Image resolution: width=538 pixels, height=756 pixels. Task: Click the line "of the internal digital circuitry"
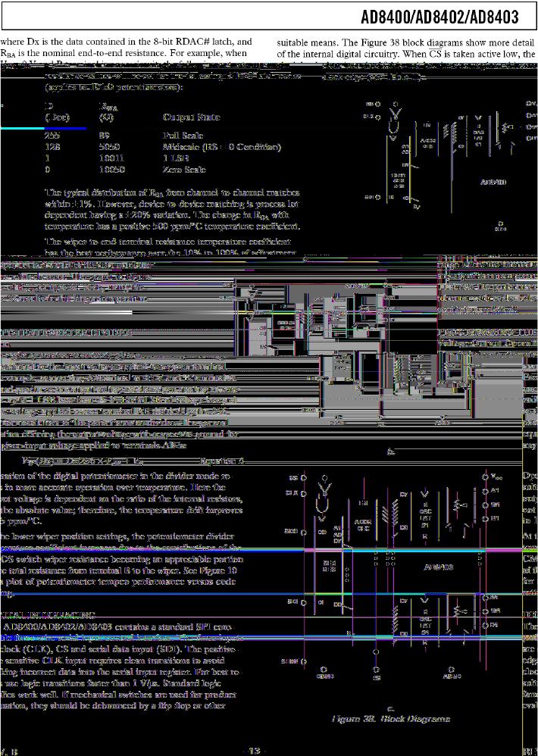406,54
